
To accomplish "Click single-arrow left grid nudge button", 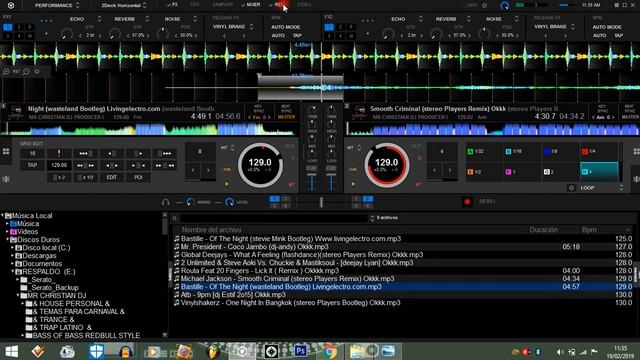I will pos(112,153).
